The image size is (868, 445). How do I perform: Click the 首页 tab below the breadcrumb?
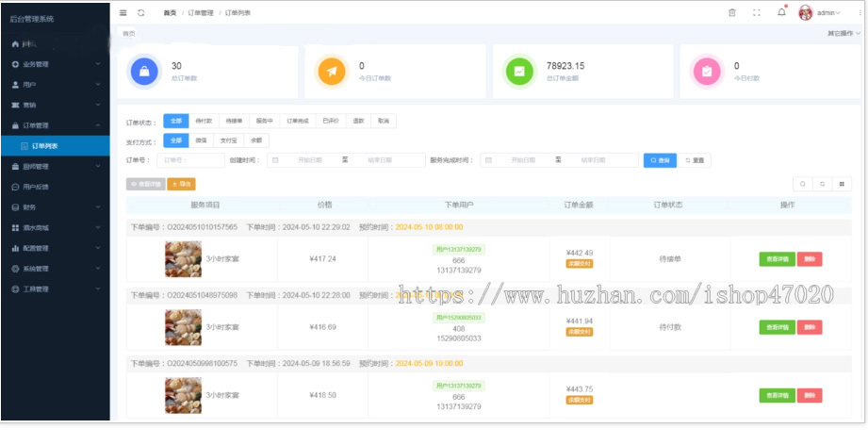(128, 34)
